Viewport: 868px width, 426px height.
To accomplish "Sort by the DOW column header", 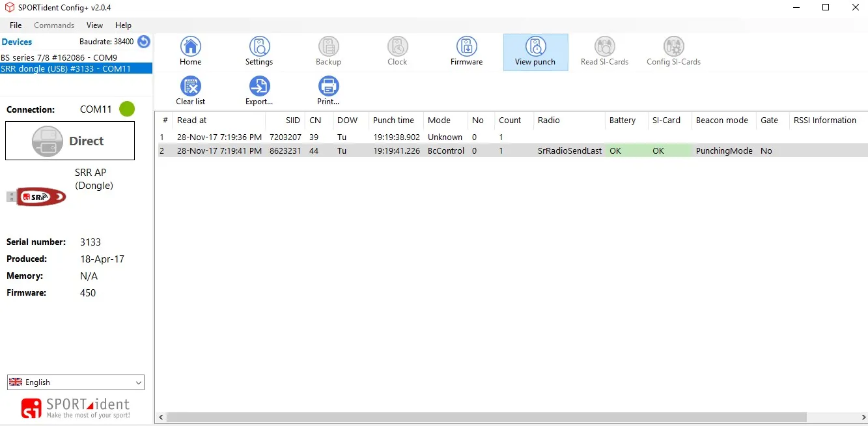I will (350, 121).
